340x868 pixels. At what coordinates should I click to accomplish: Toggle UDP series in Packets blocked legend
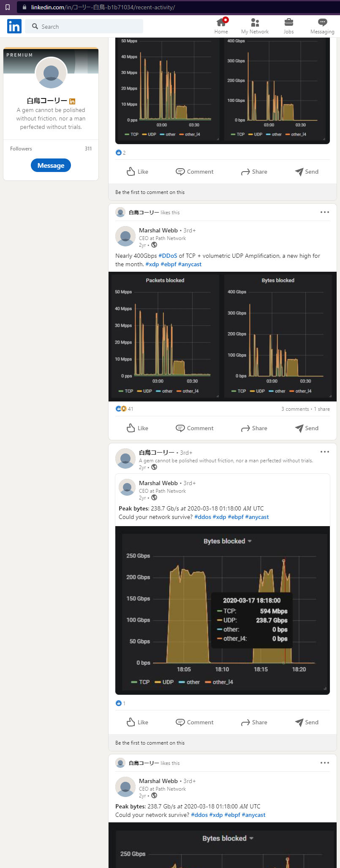[144, 391]
